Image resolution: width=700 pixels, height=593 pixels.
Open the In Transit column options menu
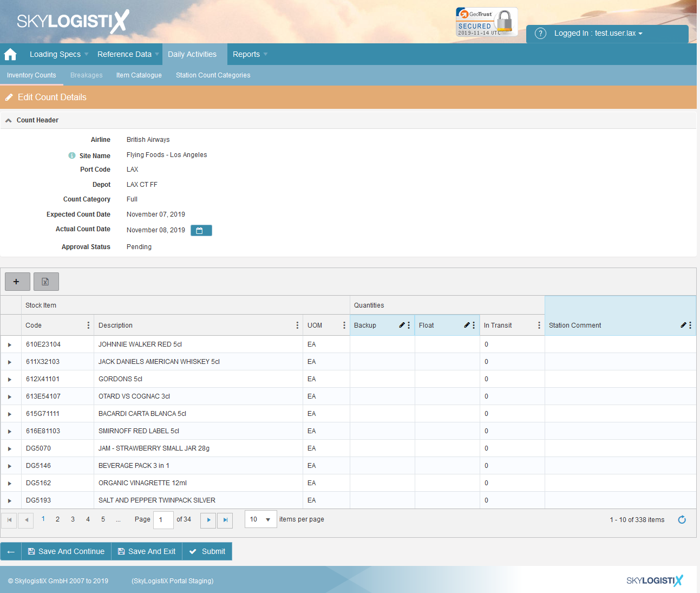pyautogui.click(x=539, y=325)
